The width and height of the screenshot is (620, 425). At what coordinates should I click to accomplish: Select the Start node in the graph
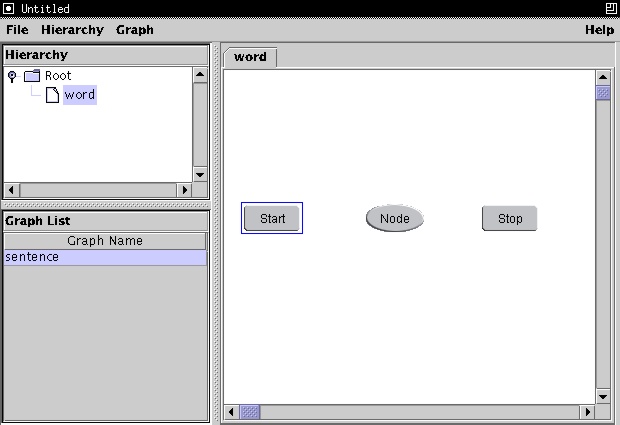272,218
